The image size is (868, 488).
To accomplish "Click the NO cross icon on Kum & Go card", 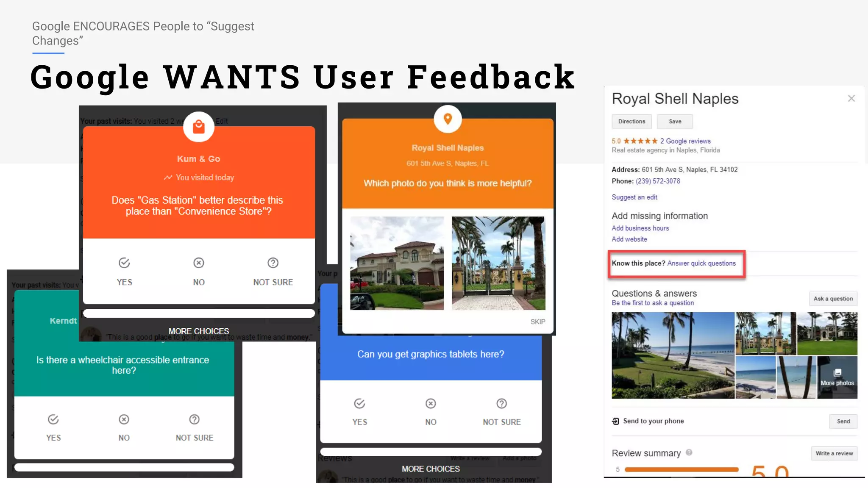I will [199, 263].
